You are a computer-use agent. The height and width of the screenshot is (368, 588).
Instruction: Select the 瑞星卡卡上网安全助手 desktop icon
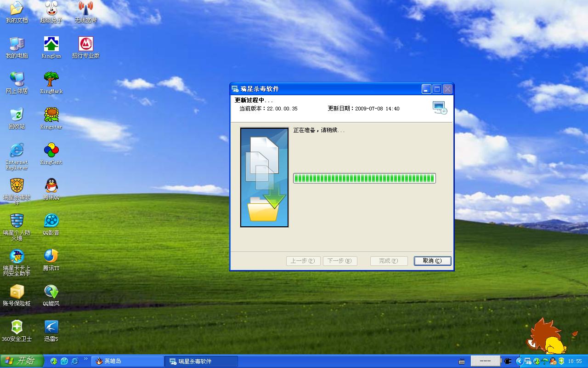coord(17,263)
